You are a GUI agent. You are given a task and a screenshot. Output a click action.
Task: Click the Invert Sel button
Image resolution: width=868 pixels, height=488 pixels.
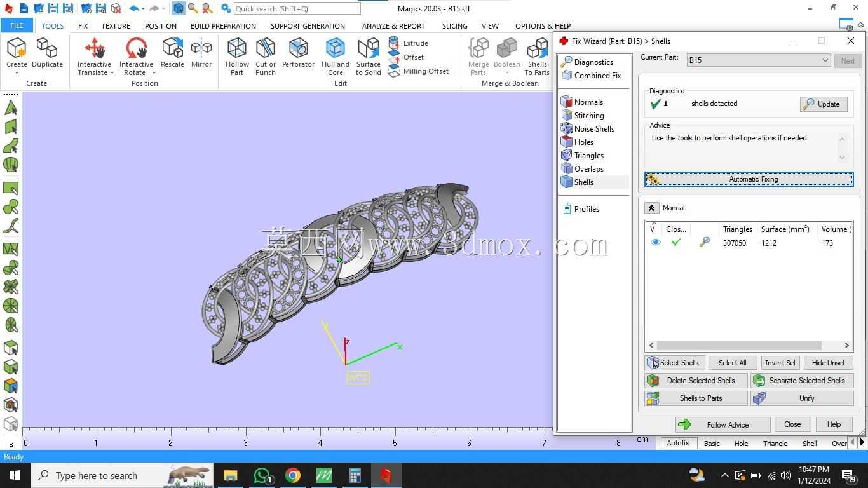[x=780, y=363]
